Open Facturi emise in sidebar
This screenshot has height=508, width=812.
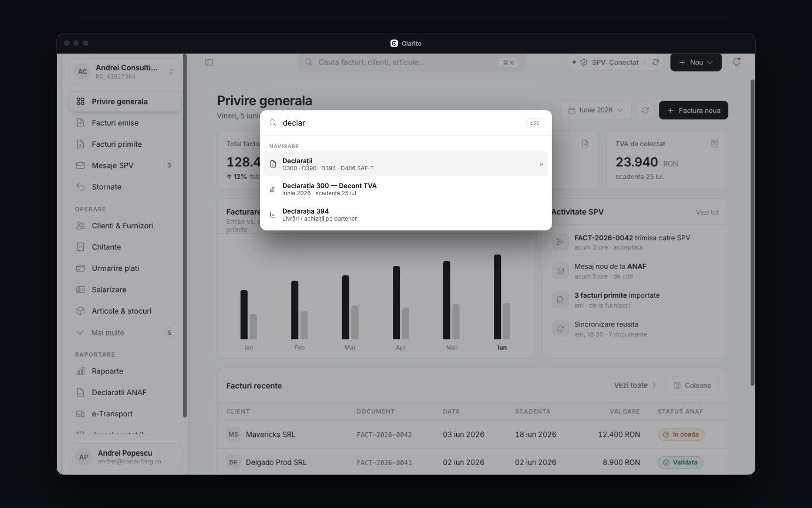coord(125,123)
